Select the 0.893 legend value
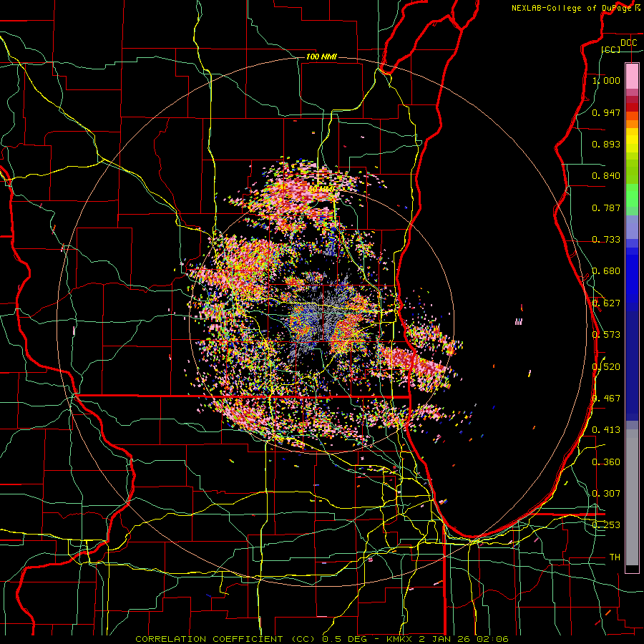This screenshot has width=644, height=644. [606, 144]
